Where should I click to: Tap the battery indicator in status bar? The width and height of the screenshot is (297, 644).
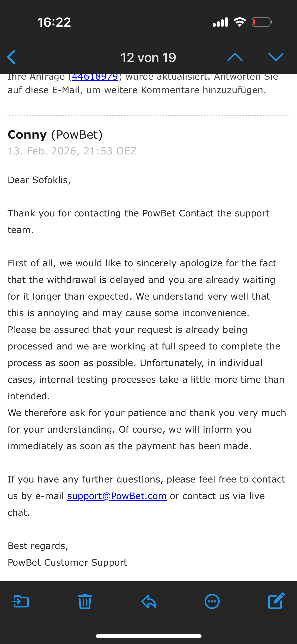tap(261, 22)
